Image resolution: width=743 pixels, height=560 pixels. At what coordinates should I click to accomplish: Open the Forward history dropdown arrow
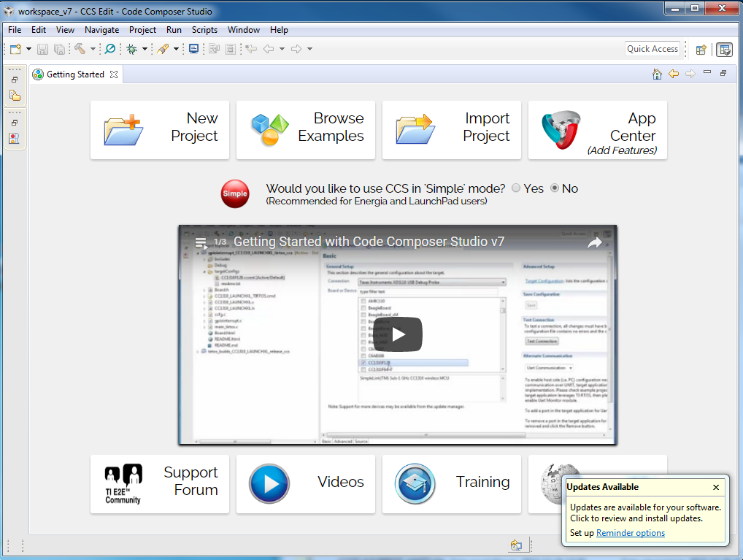(x=310, y=49)
